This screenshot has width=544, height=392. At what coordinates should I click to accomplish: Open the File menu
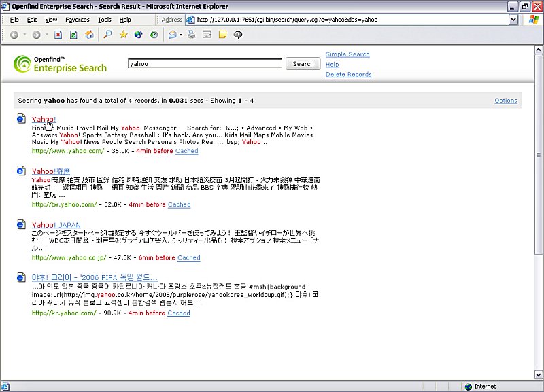[14, 20]
